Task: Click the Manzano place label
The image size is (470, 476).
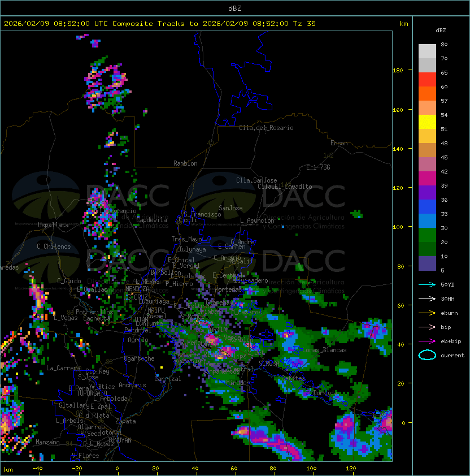Action: click(47, 442)
